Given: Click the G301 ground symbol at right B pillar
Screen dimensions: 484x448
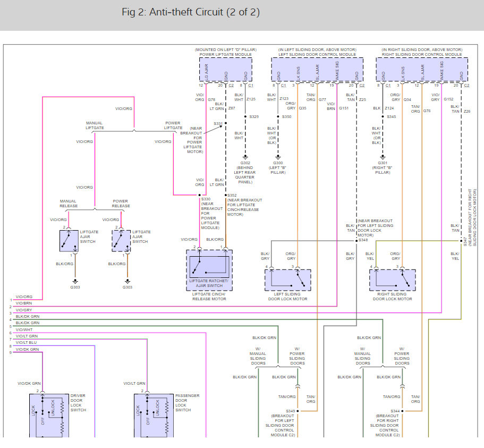Looking at the screenshot, I should [x=383, y=157].
